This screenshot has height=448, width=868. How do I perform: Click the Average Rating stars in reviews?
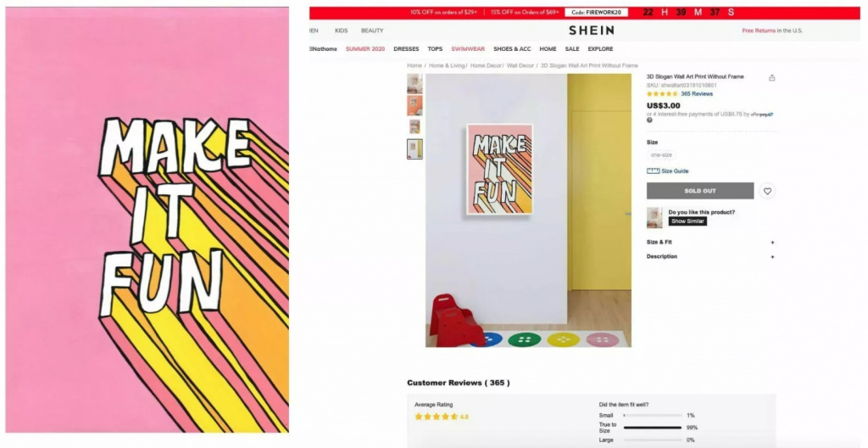click(x=437, y=417)
